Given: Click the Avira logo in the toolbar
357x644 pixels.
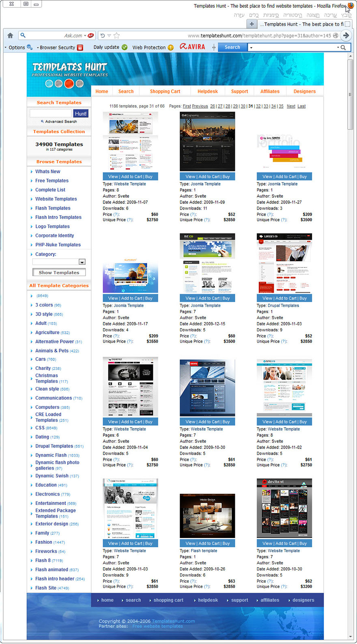Looking at the screenshot, I should click(x=192, y=47).
